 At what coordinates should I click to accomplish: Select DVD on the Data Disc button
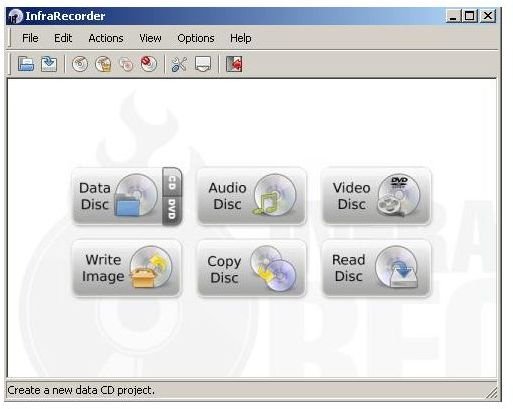click(x=172, y=210)
